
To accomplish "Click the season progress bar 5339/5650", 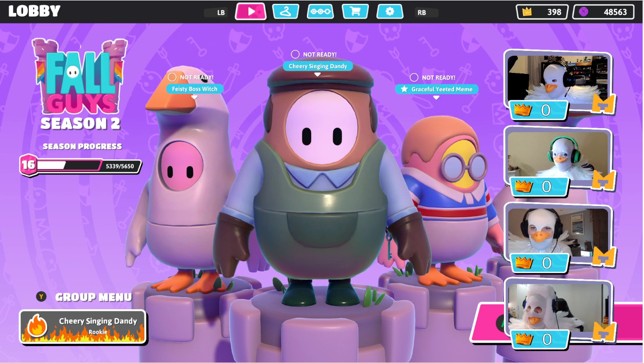I will click(x=89, y=166).
